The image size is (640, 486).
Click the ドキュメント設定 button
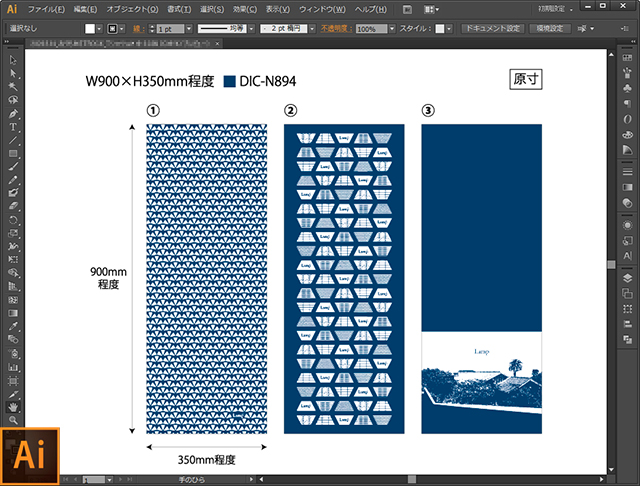tap(491, 29)
